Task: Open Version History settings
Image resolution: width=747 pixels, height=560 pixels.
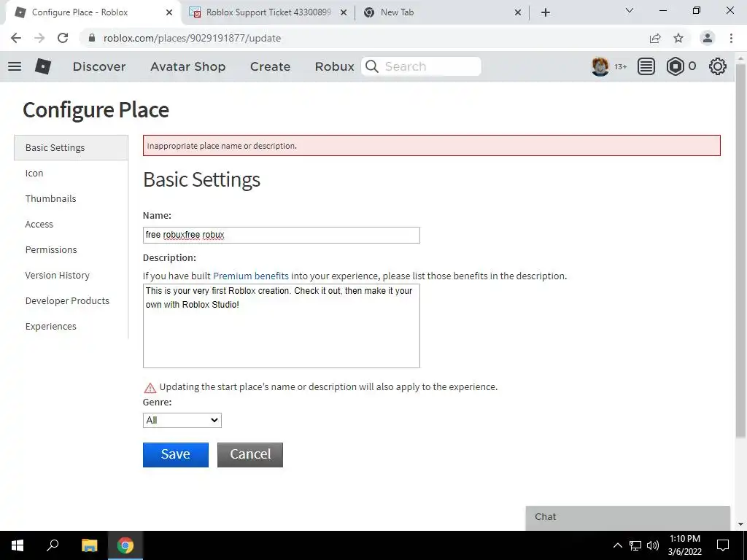Action: (x=57, y=275)
